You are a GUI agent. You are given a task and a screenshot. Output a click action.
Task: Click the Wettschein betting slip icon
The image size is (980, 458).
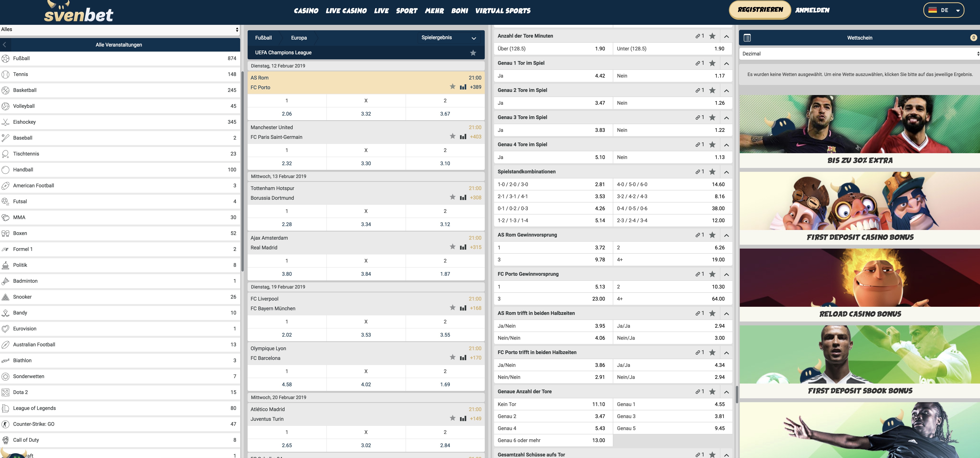(747, 38)
